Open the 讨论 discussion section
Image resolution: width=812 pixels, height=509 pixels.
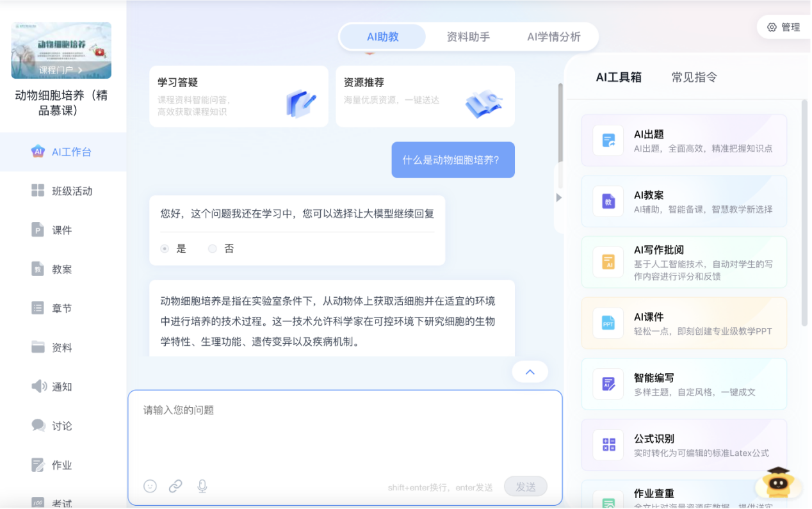coord(51,426)
